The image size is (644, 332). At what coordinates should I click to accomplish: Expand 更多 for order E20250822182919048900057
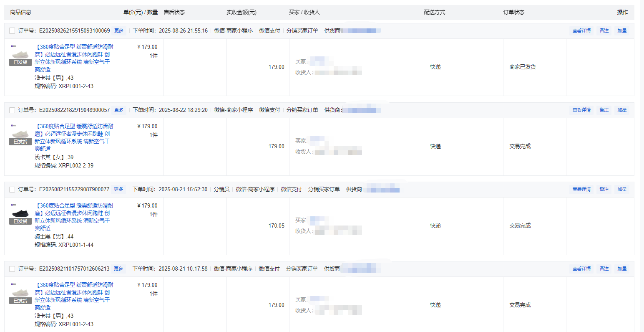coord(119,110)
